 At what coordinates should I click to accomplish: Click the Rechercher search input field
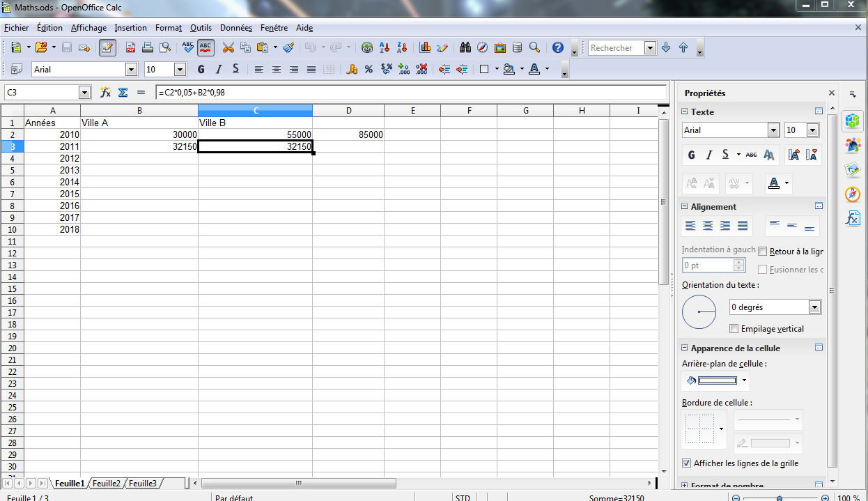tap(616, 47)
